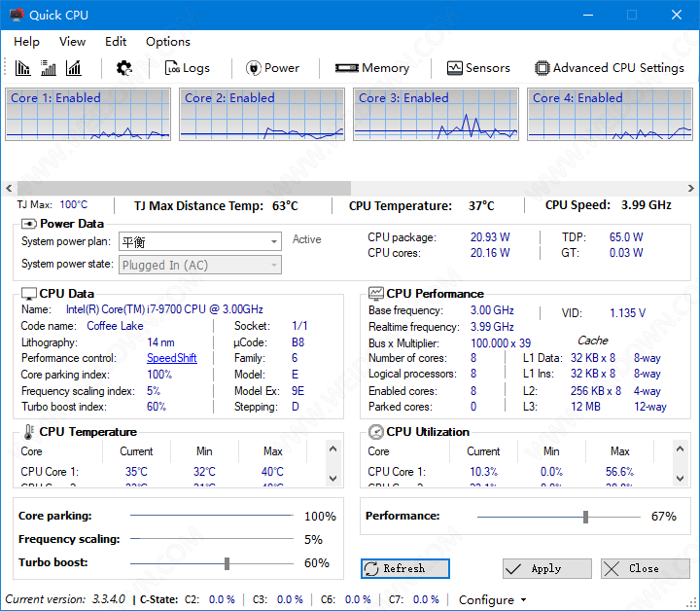Click the CPU name Intel Core i7-9700 text
Image resolution: width=700 pixels, height=611 pixels.
[x=164, y=309]
